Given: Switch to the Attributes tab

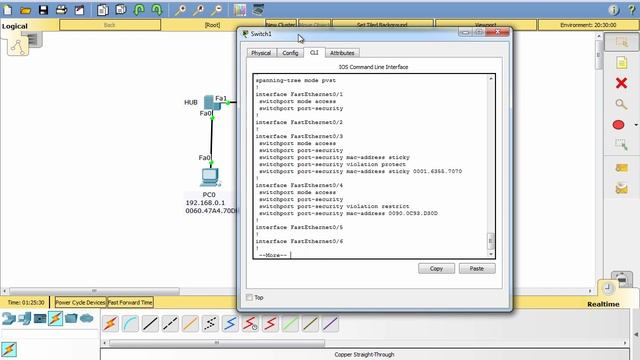Looking at the screenshot, I should click(x=342, y=53).
